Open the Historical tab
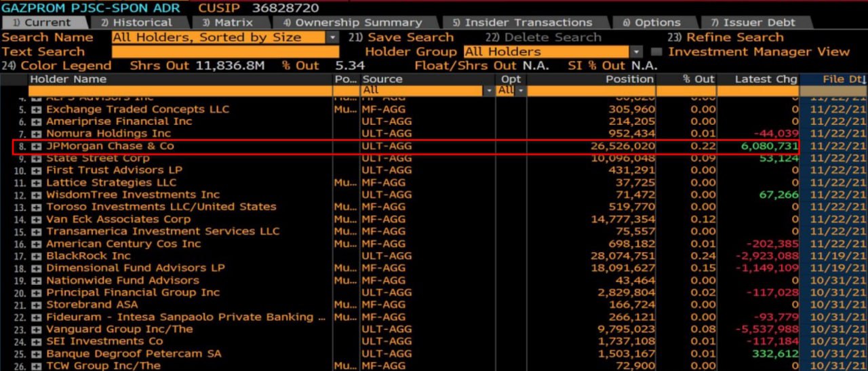The width and height of the screenshot is (868, 371). (137, 22)
